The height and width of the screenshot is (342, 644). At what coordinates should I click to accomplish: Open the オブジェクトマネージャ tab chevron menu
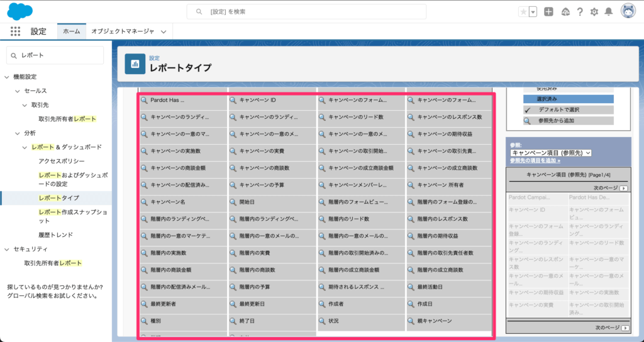pos(164,31)
